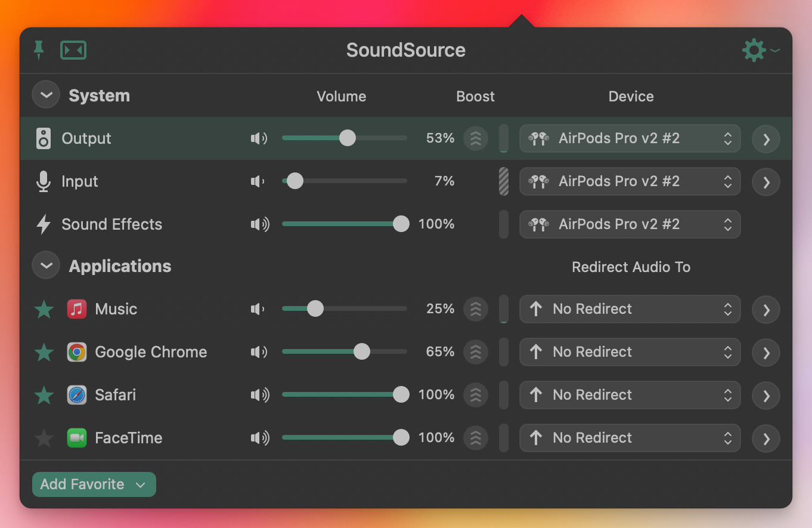Click the Input striped level meter
Image resolution: width=812 pixels, height=528 pixels.
pos(504,181)
